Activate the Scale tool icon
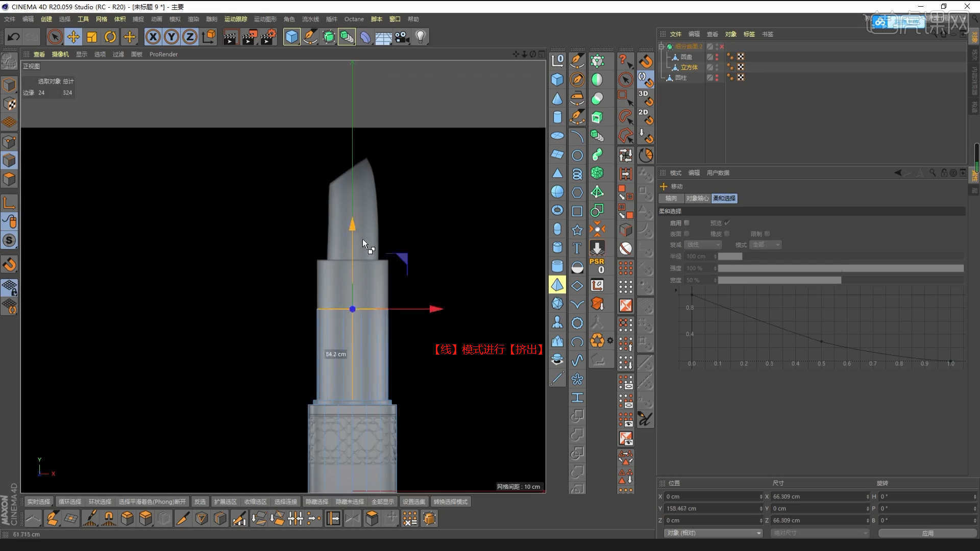Image resolution: width=980 pixels, height=551 pixels. [92, 37]
